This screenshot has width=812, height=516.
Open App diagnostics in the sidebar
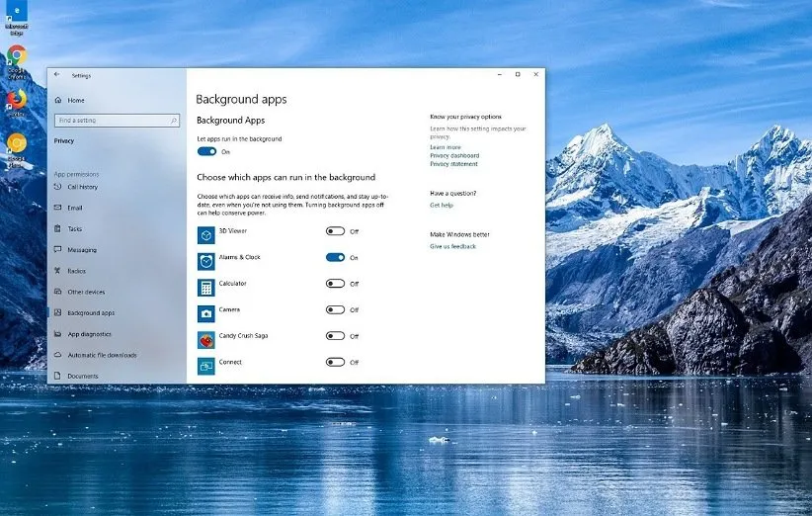(89, 334)
